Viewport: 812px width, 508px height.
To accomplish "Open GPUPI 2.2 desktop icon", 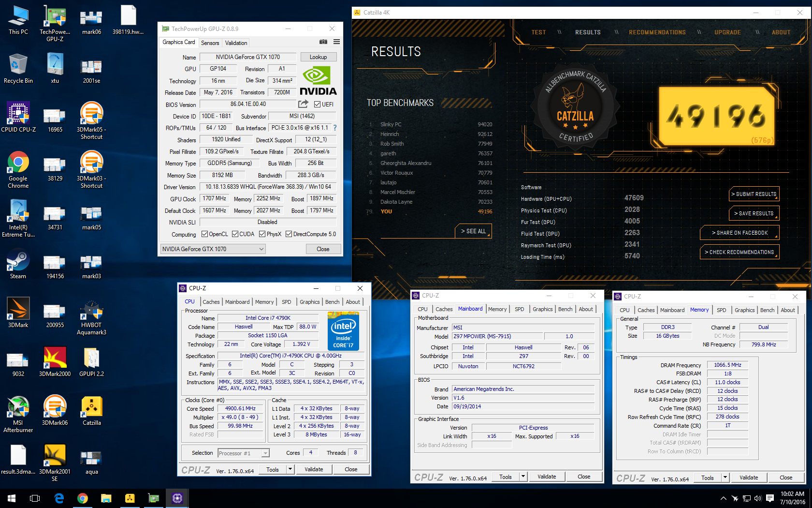I will point(91,362).
